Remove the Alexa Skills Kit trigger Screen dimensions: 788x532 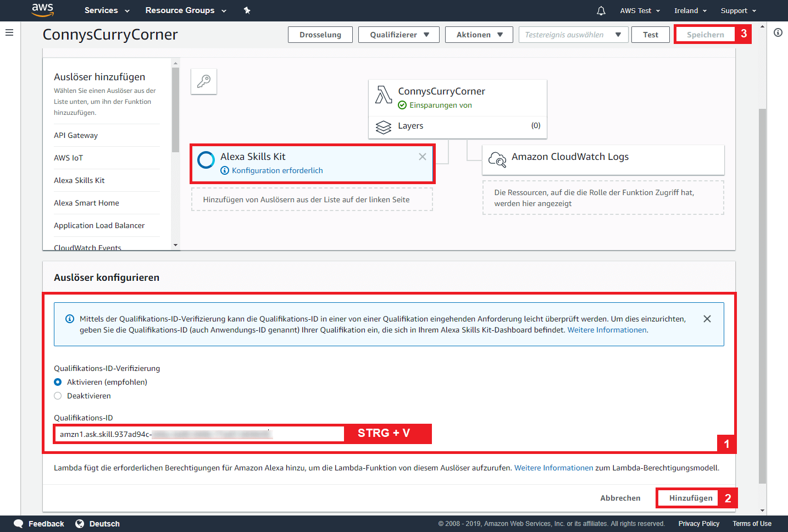[423, 157]
